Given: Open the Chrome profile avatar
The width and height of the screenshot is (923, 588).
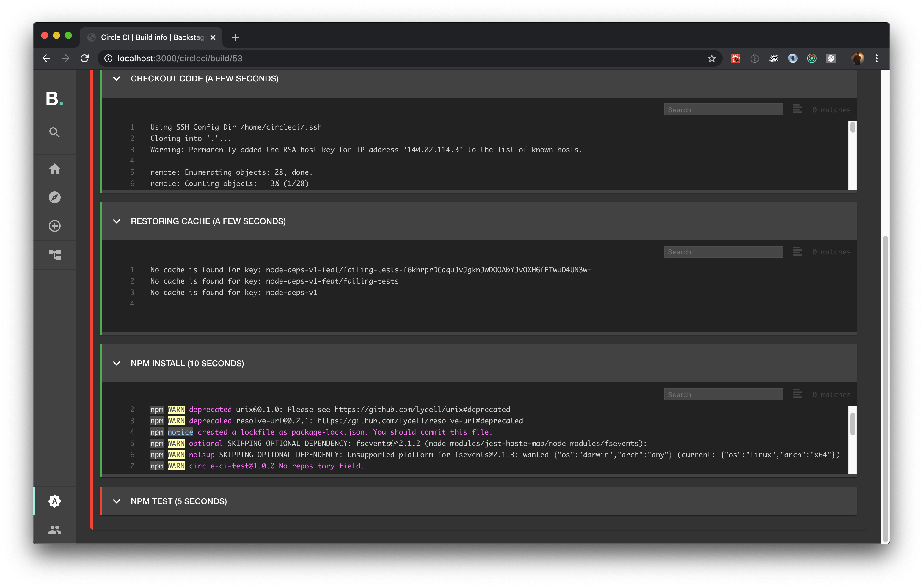Looking at the screenshot, I should (x=858, y=58).
